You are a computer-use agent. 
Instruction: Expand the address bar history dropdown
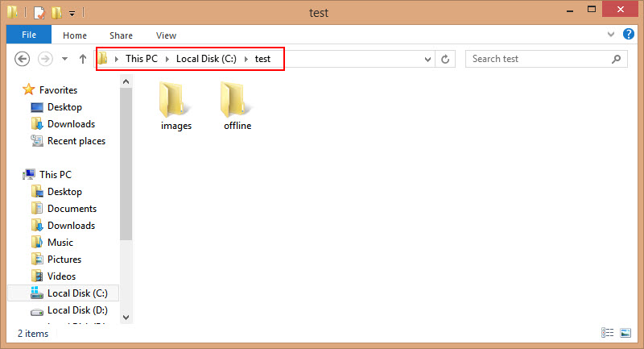(x=427, y=59)
